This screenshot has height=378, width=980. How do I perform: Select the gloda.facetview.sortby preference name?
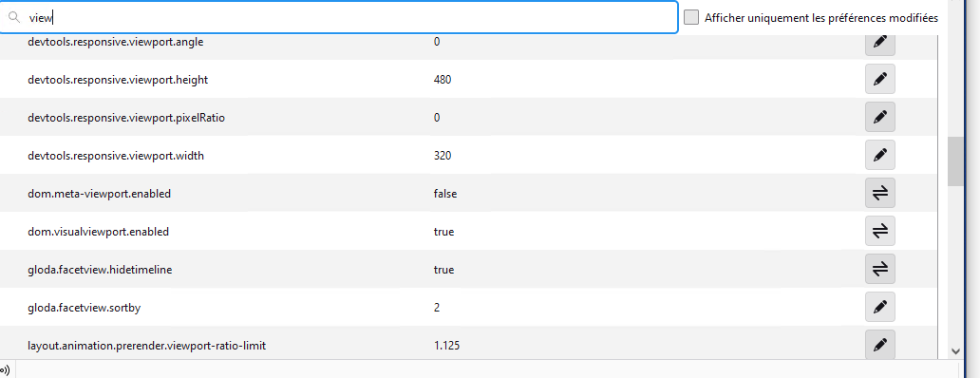pos(80,308)
